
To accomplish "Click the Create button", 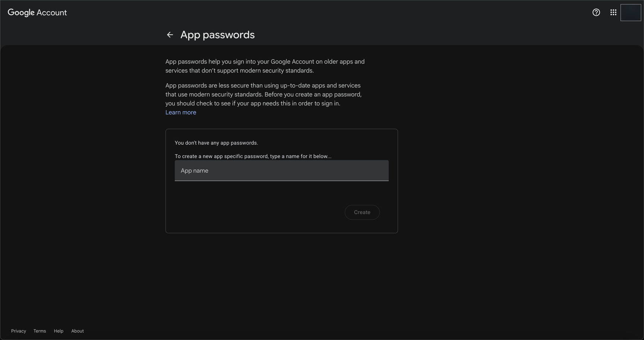I will tap(362, 212).
